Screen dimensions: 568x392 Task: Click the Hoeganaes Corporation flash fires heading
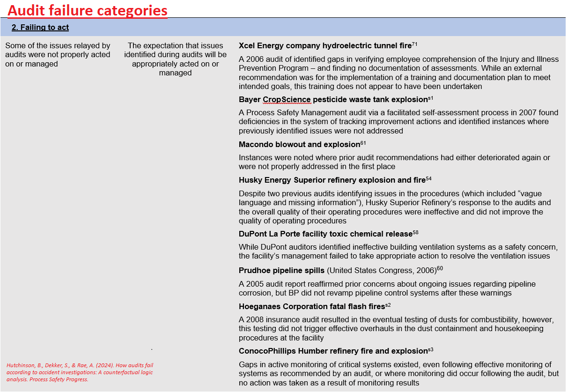click(x=315, y=306)
